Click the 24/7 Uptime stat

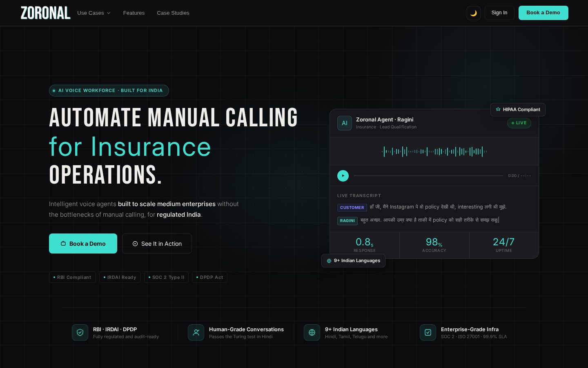pyautogui.click(x=504, y=245)
